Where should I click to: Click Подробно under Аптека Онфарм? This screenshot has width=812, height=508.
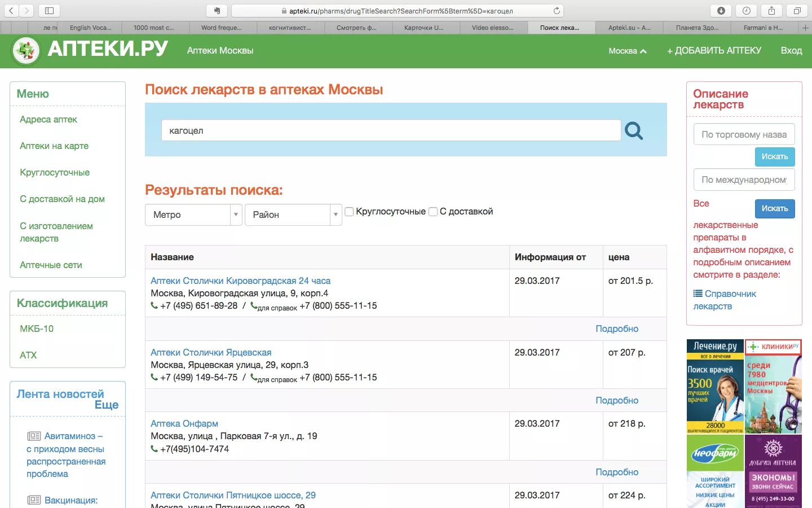[x=617, y=472]
